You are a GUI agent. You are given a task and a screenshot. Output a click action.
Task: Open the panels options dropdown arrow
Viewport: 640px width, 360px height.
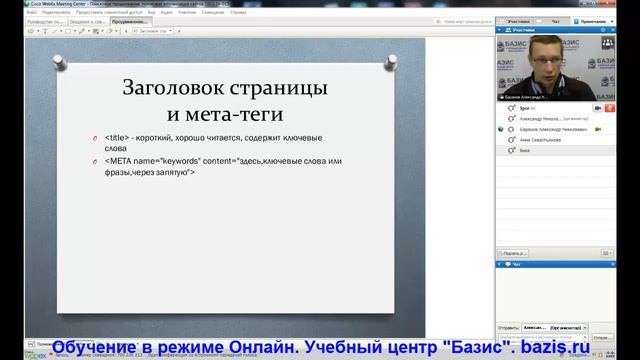click(612, 21)
